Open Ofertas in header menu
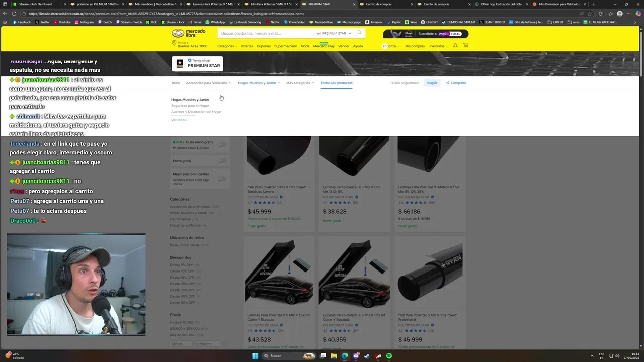Image resolution: width=644 pixels, height=362 pixels. pos(247,46)
